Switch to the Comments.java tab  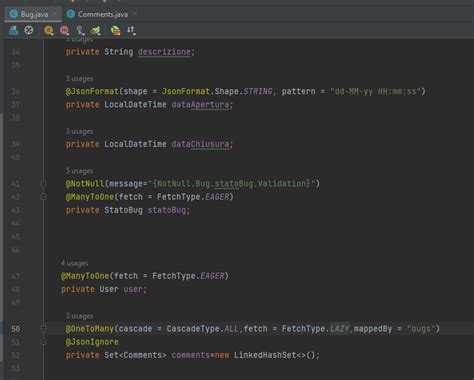(x=103, y=14)
